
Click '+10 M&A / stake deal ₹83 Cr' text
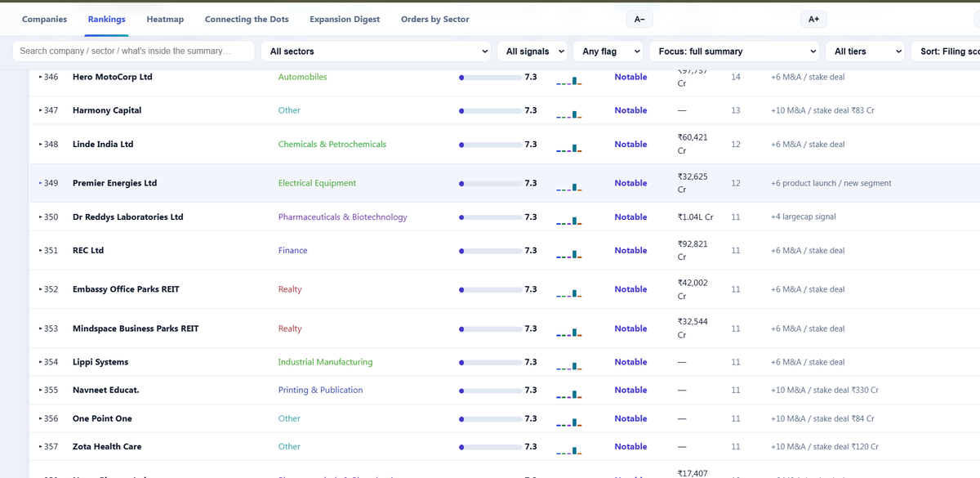822,110
